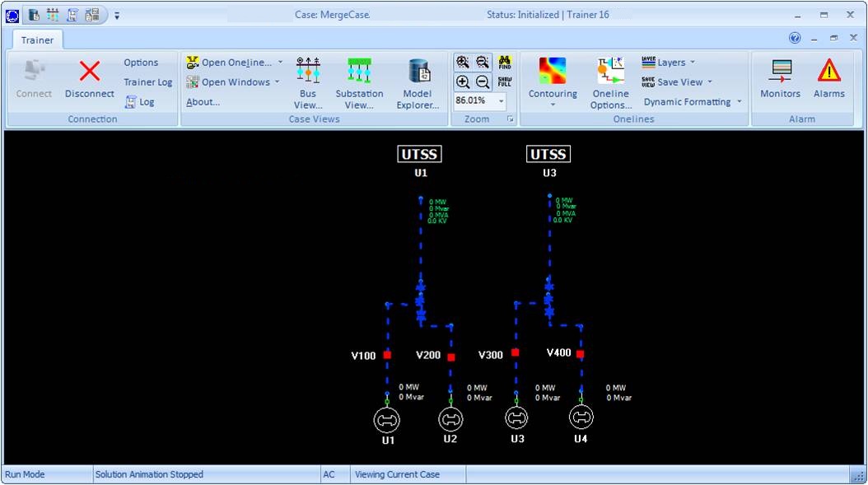The image size is (868, 485).
Task: Click the Trainer Log button
Action: [x=147, y=82]
